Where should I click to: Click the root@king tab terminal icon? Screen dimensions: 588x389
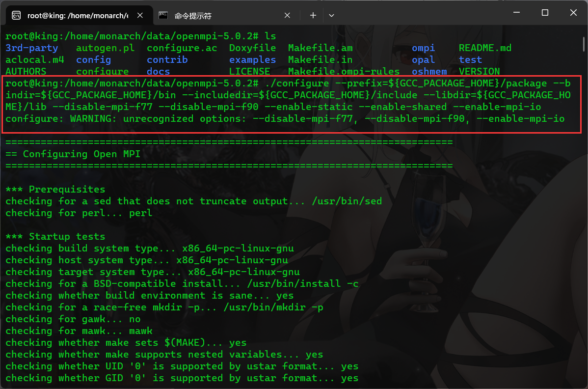[16, 15]
